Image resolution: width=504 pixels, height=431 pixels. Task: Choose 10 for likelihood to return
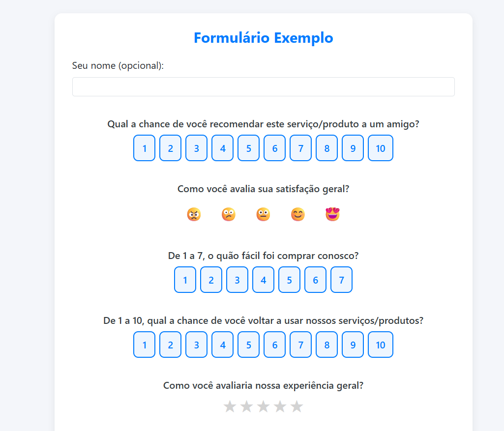coord(380,345)
